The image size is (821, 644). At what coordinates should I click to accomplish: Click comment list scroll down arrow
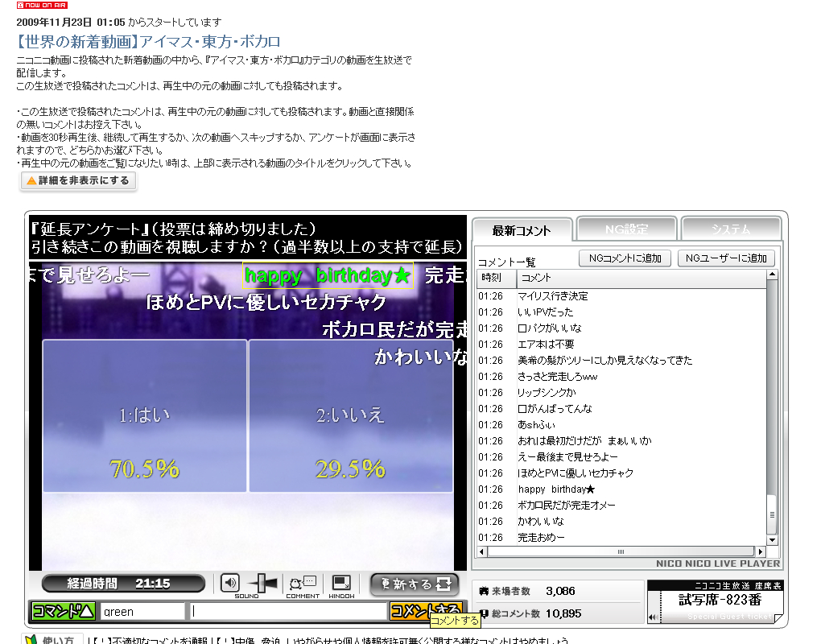pyautogui.click(x=773, y=540)
